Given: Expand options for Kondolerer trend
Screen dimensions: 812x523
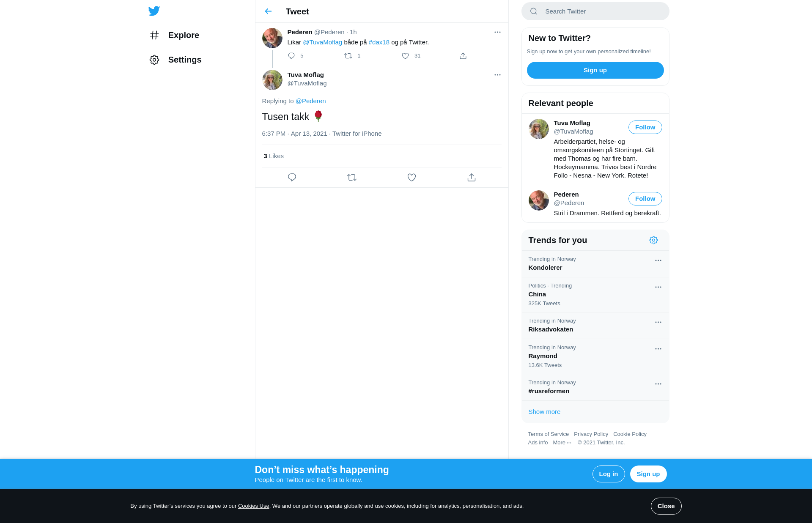Looking at the screenshot, I should point(658,260).
